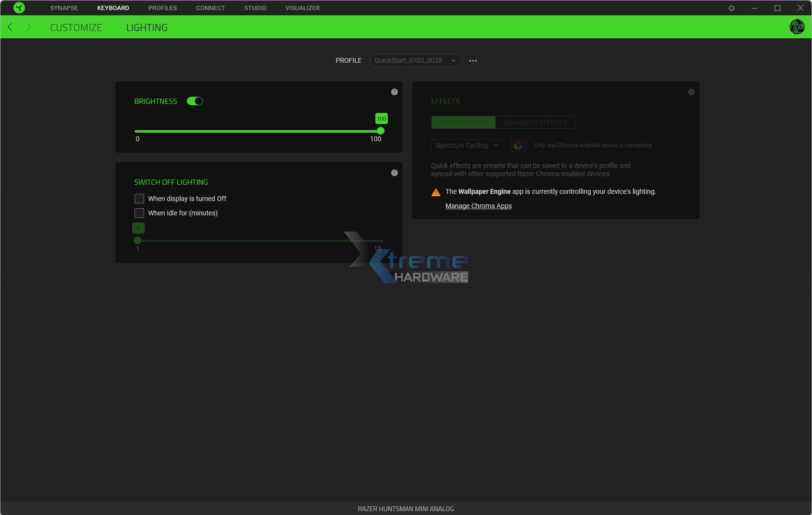Screen dimensions: 812x515
Task: Open Synapse settings via the gear icon
Action: click(x=732, y=8)
